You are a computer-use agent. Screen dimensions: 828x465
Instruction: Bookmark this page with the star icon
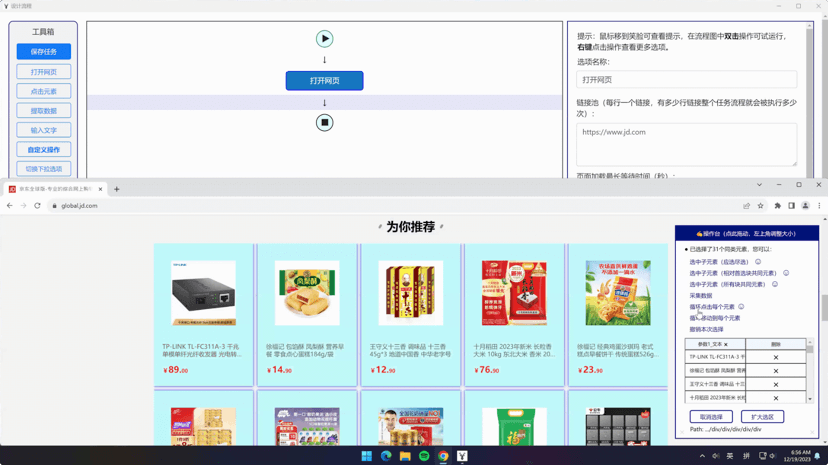point(760,206)
